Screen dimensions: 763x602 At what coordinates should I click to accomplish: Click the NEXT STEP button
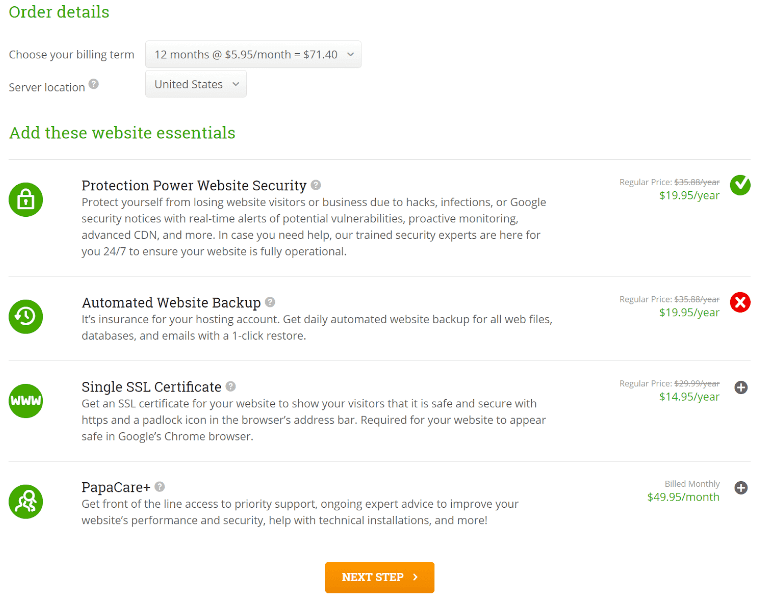coord(380,577)
